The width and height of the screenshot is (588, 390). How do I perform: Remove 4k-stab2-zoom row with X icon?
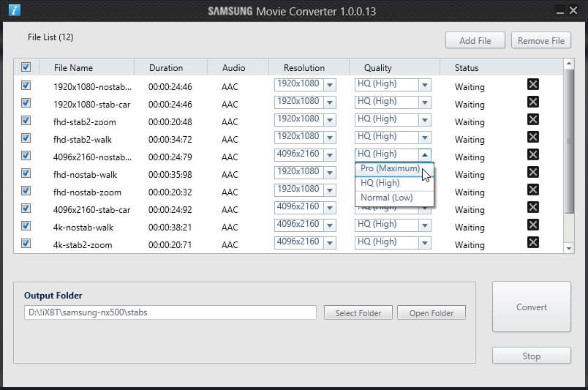(533, 242)
